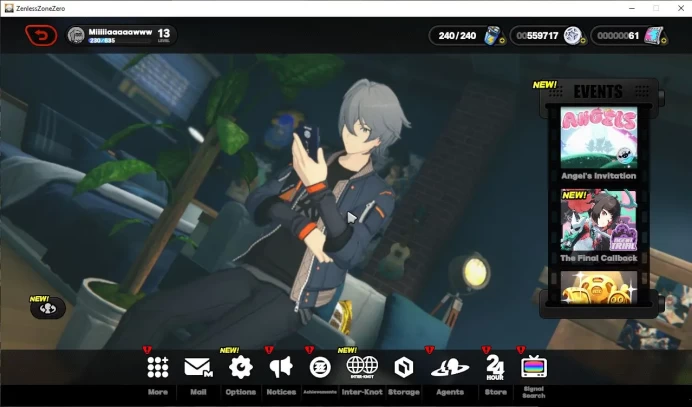Click the level 13 indicator
The image size is (692, 407).
point(164,34)
